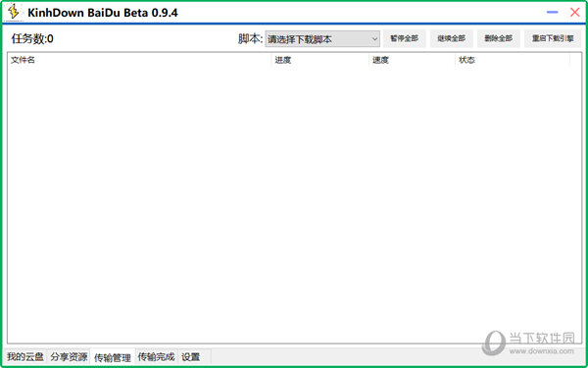Sort by the 文件名 column header
The height and width of the screenshot is (368, 588).
pyautogui.click(x=139, y=60)
